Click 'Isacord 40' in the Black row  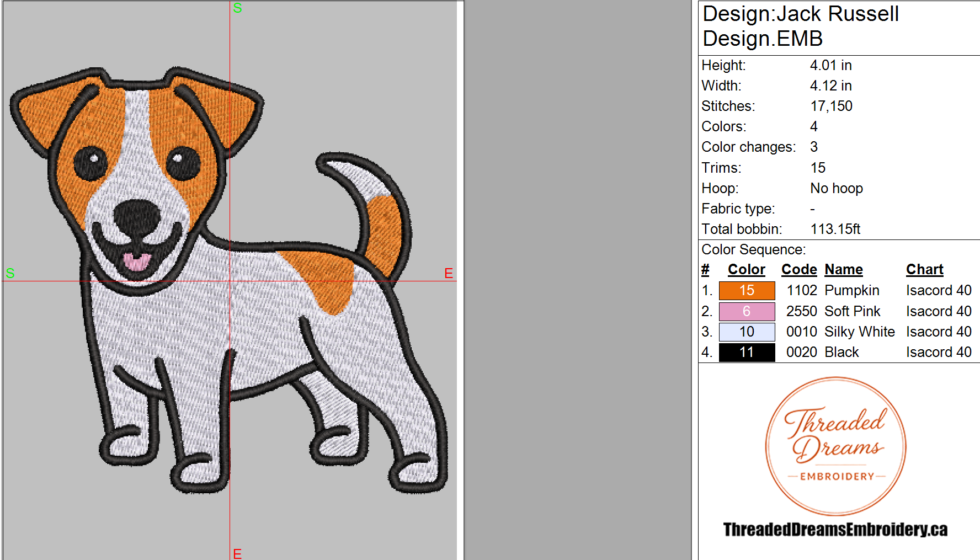pos(939,352)
